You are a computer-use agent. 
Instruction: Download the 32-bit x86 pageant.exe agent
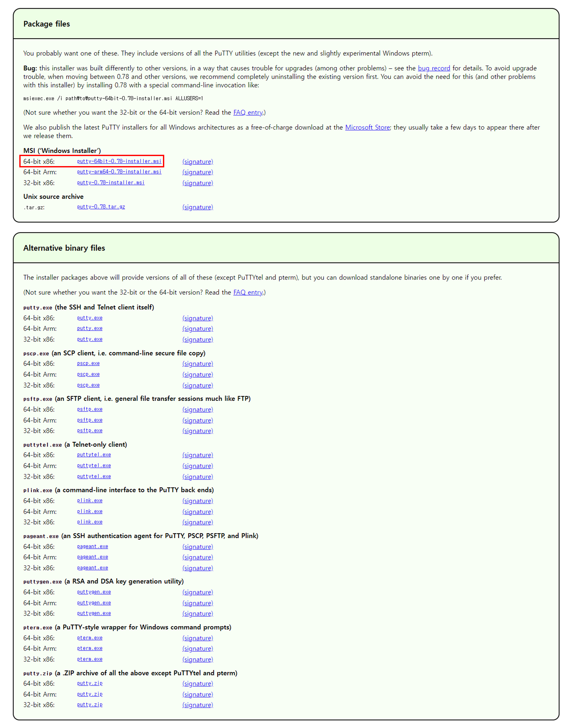[x=92, y=568]
